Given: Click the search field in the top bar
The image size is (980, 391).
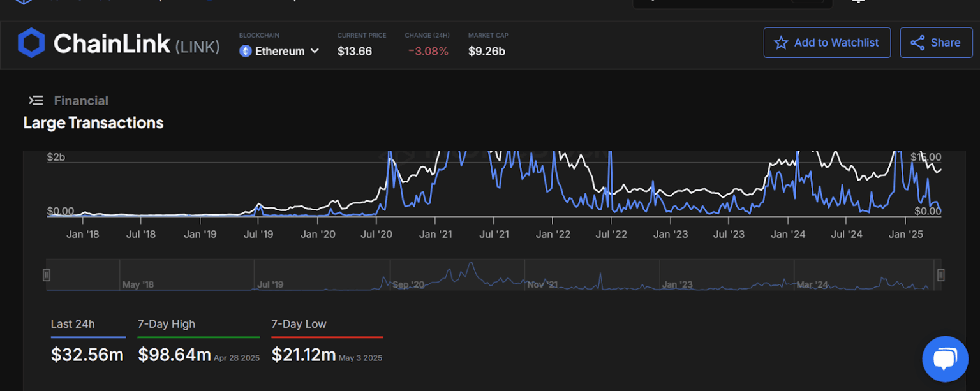Looking at the screenshot, I should click(732, 2).
